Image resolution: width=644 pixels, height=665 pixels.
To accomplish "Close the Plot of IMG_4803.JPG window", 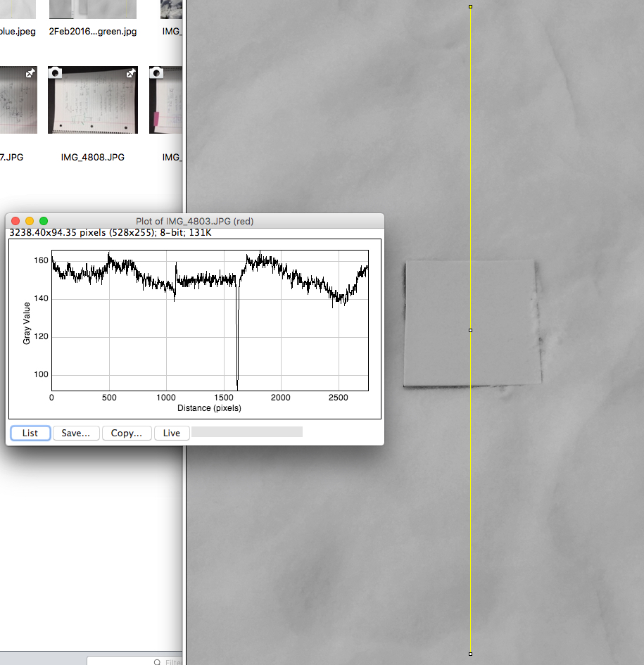I will click(x=15, y=221).
